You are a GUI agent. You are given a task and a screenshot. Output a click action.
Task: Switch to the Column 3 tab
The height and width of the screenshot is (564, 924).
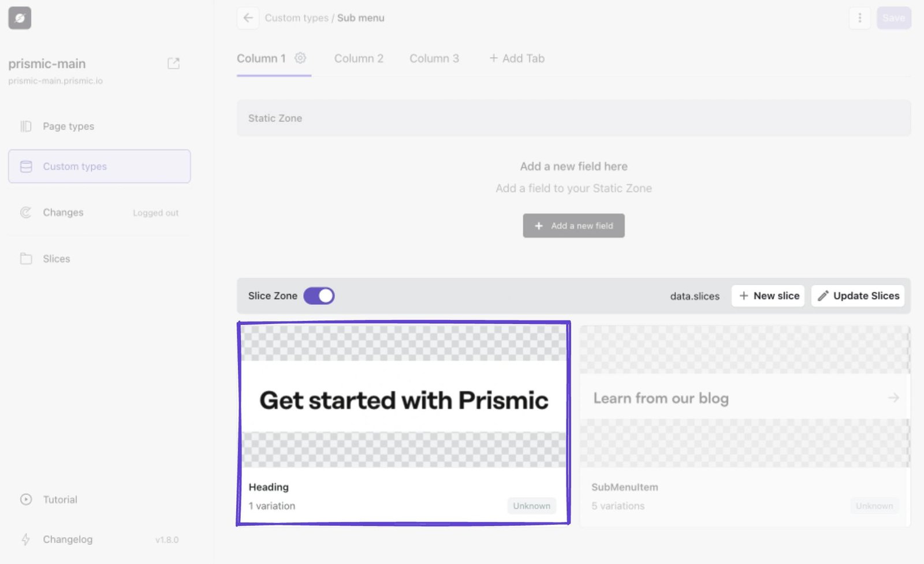click(434, 58)
